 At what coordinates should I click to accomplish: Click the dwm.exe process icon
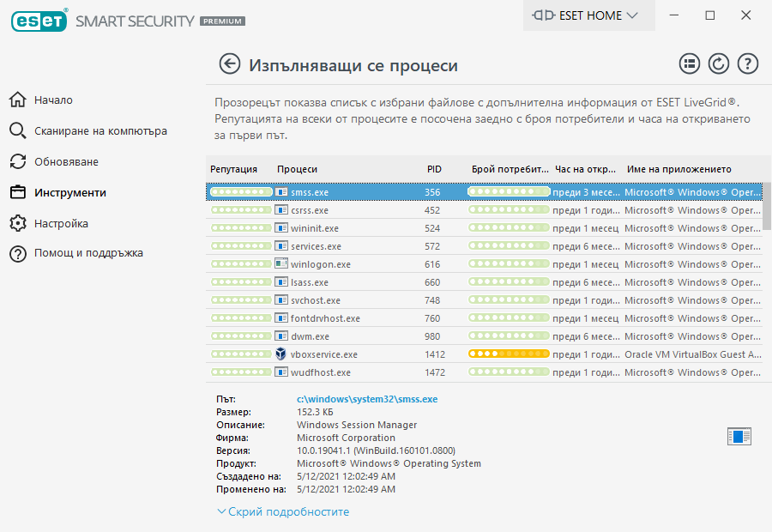(x=281, y=336)
